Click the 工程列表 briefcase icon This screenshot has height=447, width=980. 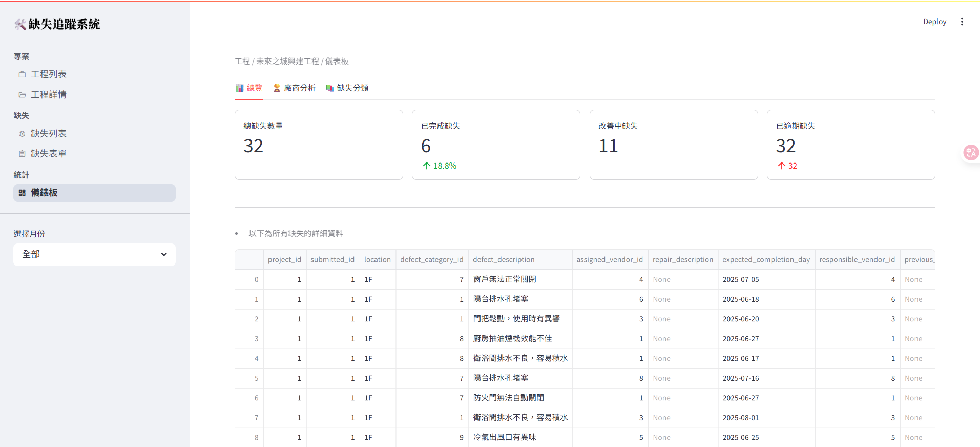[x=22, y=74]
